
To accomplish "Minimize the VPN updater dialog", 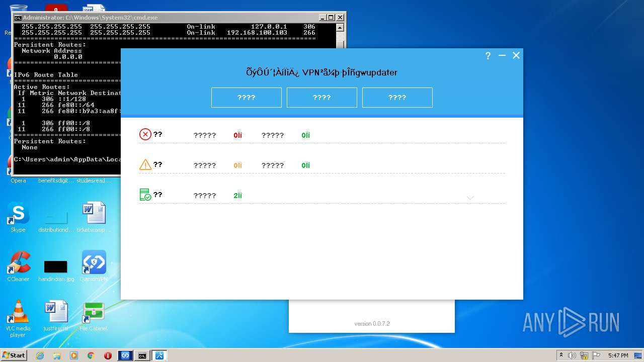I will (502, 56).
